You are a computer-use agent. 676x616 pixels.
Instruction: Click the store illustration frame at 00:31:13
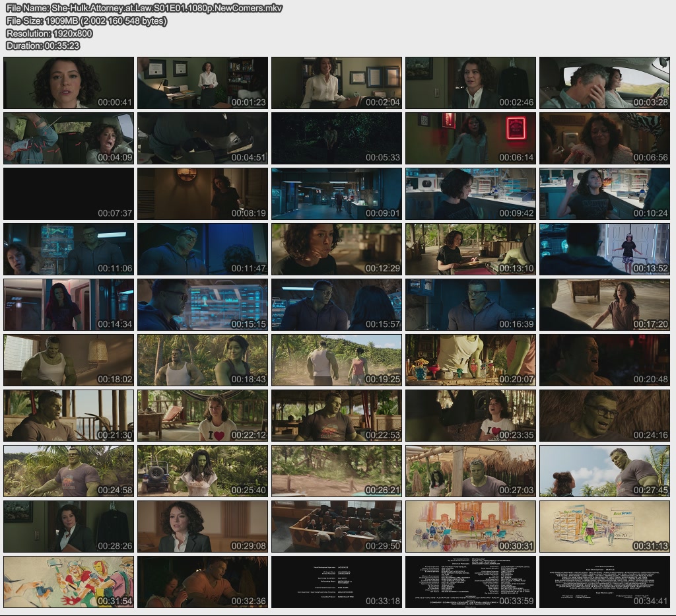605,527
